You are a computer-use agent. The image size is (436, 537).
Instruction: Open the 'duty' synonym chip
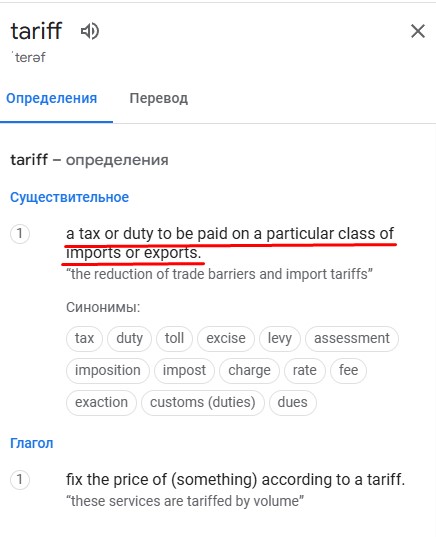(x=129, y=338)
